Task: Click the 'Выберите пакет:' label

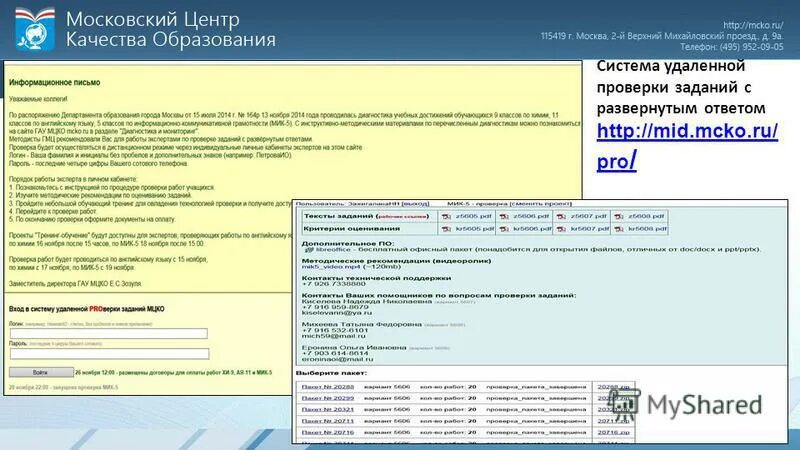Action: click(x=331, y=373)
